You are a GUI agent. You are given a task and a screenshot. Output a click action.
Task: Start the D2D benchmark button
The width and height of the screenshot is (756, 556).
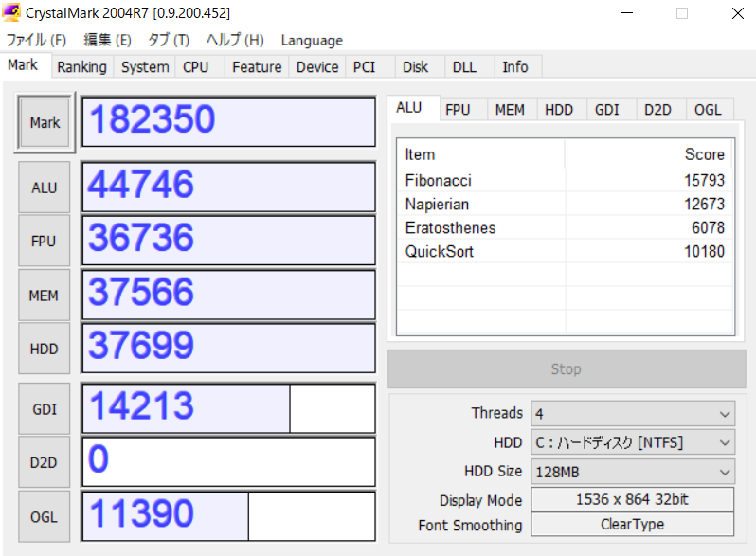pos(44,462)
